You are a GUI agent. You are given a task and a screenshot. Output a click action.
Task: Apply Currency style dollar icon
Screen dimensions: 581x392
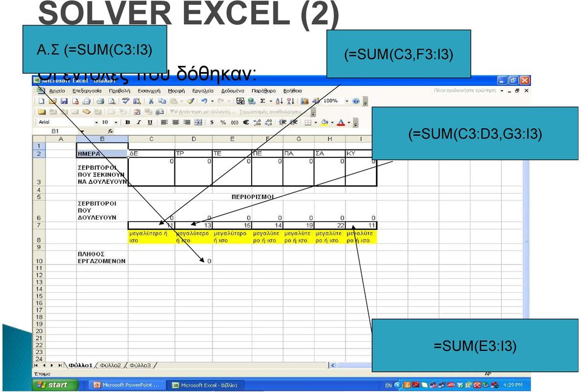[212, 122]
